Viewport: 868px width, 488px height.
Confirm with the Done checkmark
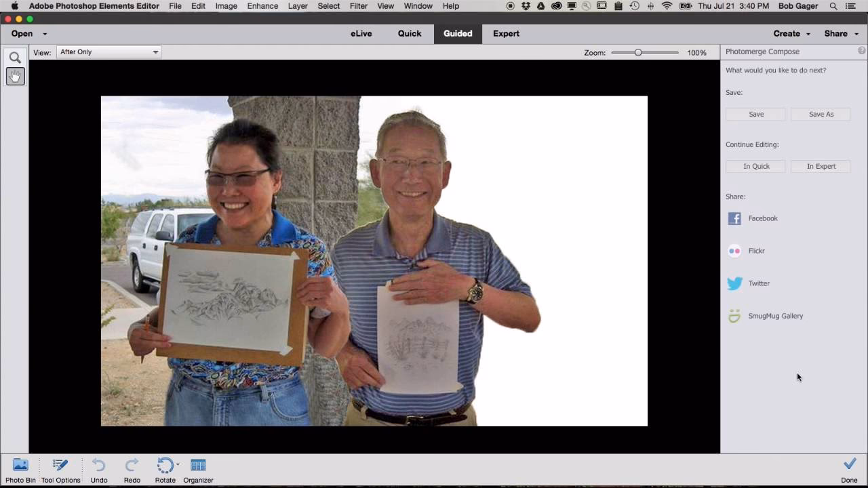[x=850, y=464]
